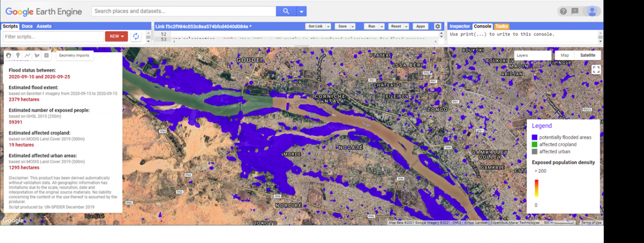This screenshot has height=243, width=644.
Task: Switch to the Assets tab
Action: pos(44,26)
